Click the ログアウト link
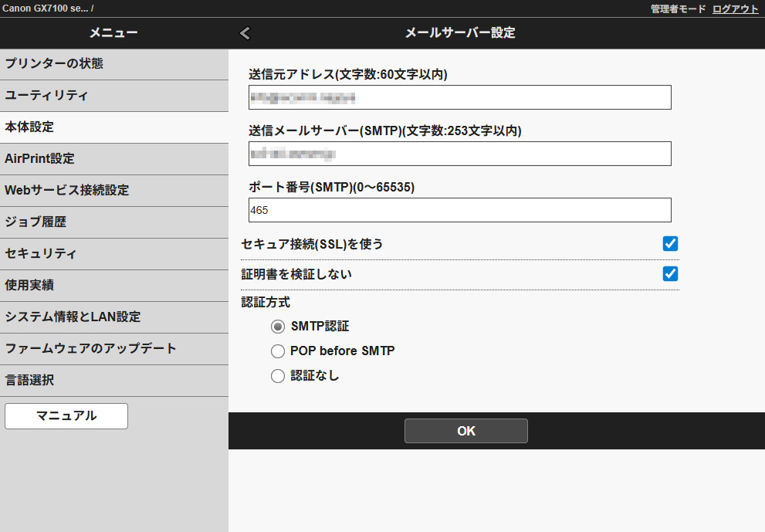 [x=735, y=8]
